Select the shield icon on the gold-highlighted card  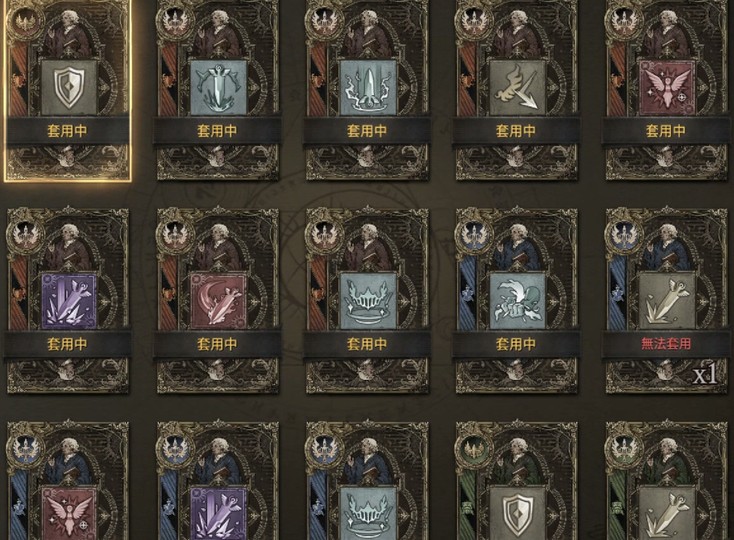coord(69,88)
